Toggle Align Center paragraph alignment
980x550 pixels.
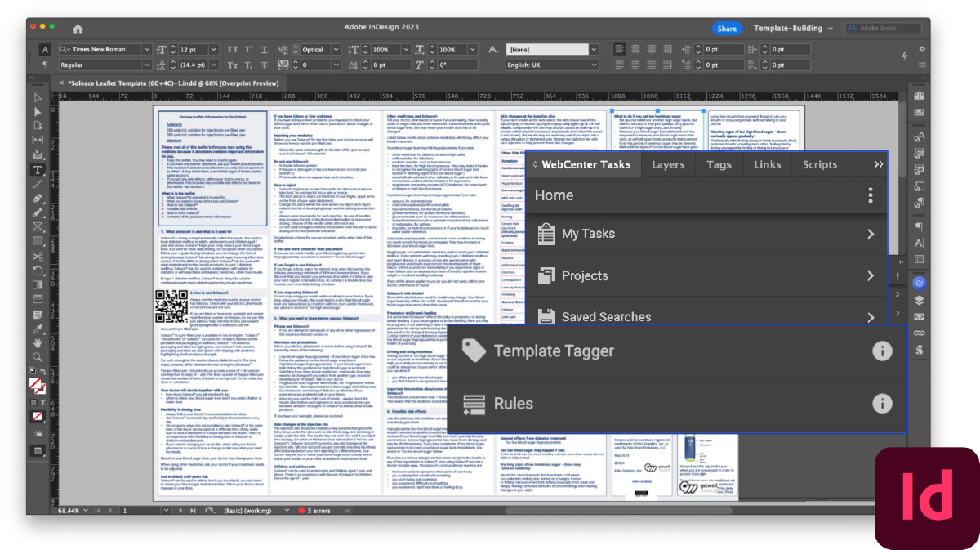tap(636, 49)
